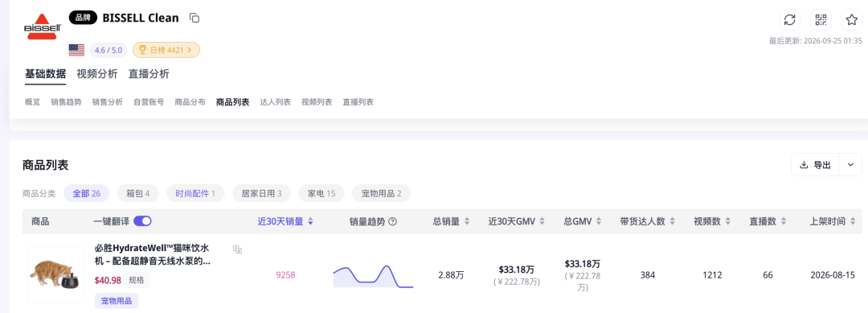The height and width of the screenshot is (313, 868).
Task: Click the 品牌 brand label badge
Action: [x=83, y=18]
